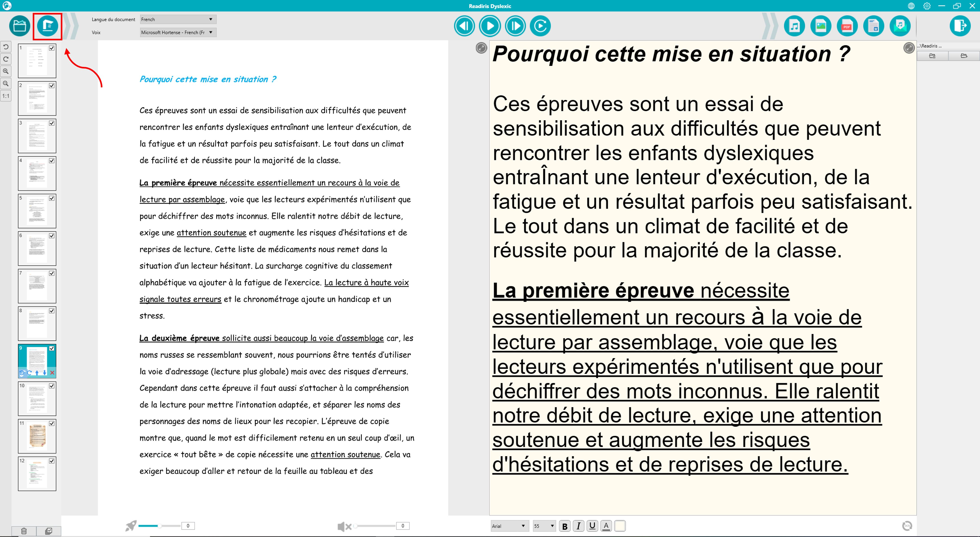
Task: Click the open folder icon under Readiris path
Action: (964, 56)
